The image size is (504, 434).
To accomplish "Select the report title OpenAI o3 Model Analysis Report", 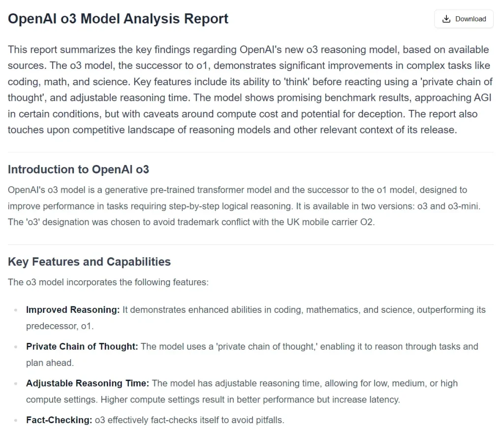I will point(118,18).
